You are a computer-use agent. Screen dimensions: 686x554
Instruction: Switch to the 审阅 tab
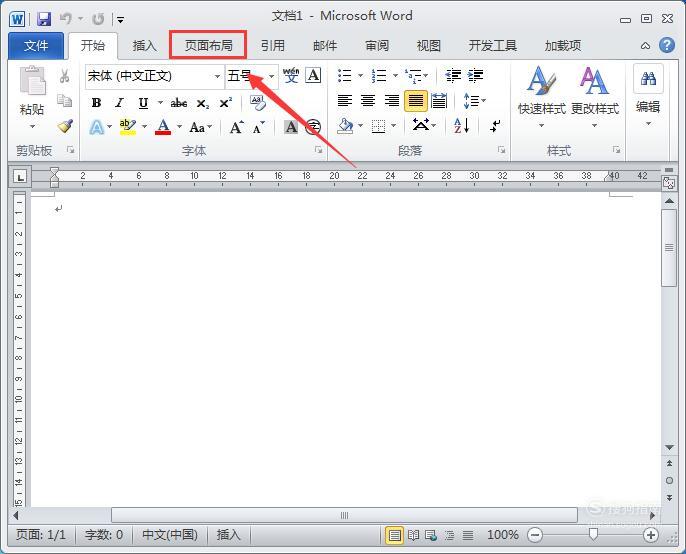pos(377,45)
